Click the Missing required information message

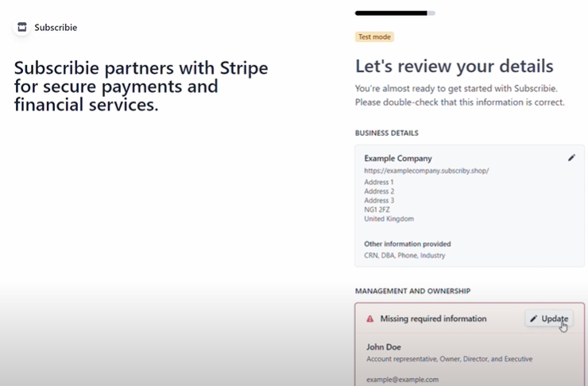tap(433, 318)
